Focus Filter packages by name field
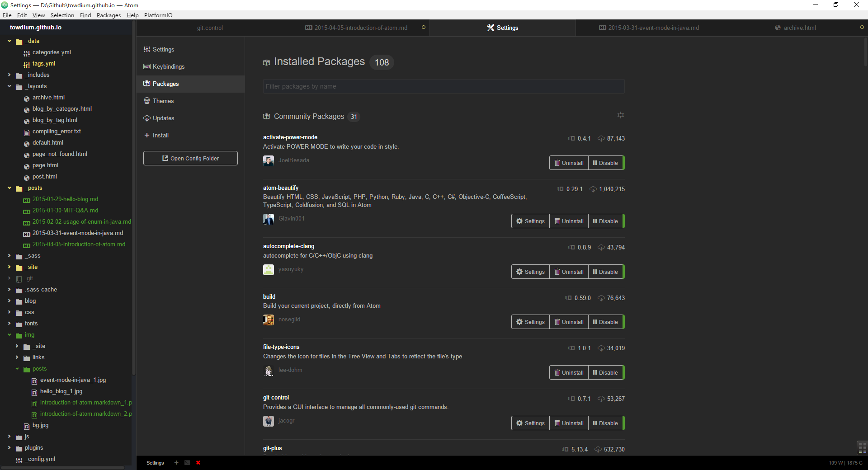Image resolution: width=868 pixels, height=470 pixels. (443, 86)
